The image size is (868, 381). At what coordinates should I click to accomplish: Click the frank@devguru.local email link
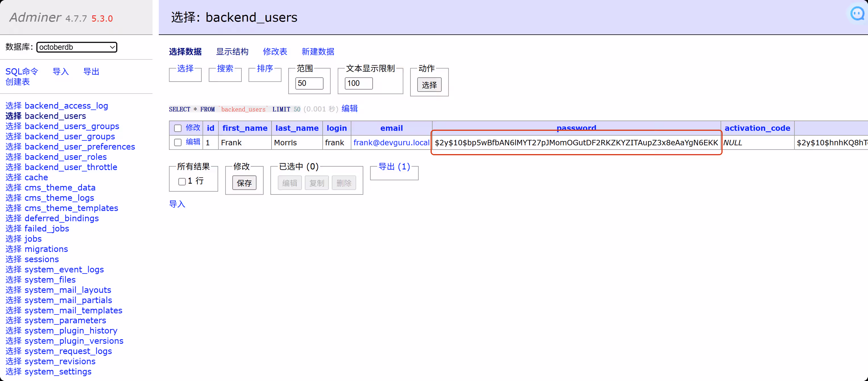[x=391, y=143]
